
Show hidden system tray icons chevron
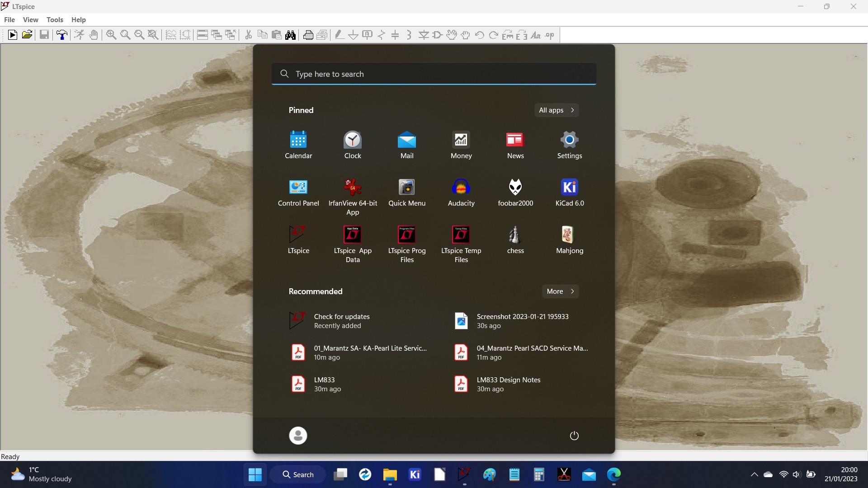[x=754, y=474]
